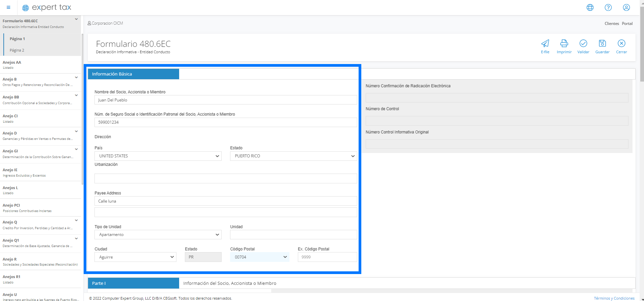Image resolution: width=644 pixels, height=301 pixels.
Task: Click the globe language icon
Action: (590, 7)
